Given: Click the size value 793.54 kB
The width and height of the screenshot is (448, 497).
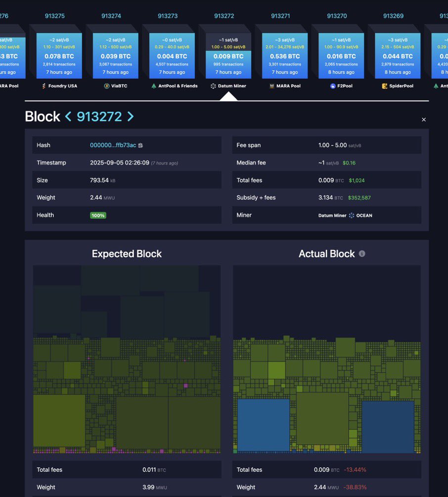Looking at the screenshot, I should tap(102, 180).
